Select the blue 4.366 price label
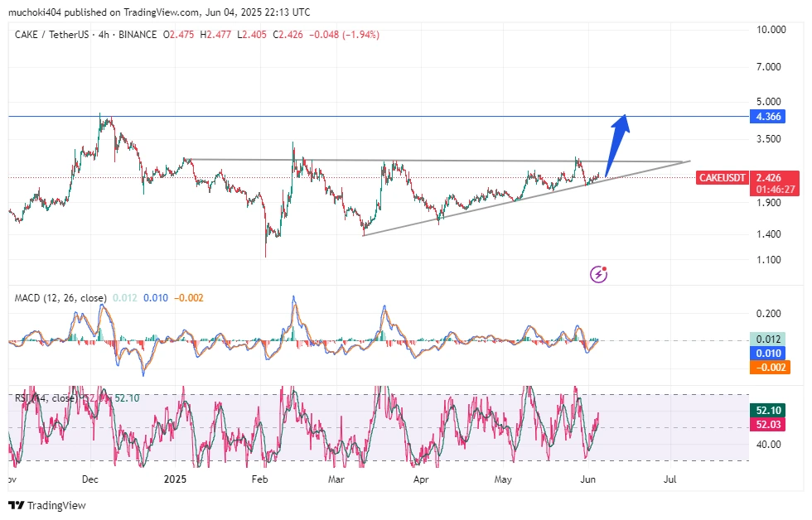The height and width of the screenshot is (520, 812). pos(770,117)
